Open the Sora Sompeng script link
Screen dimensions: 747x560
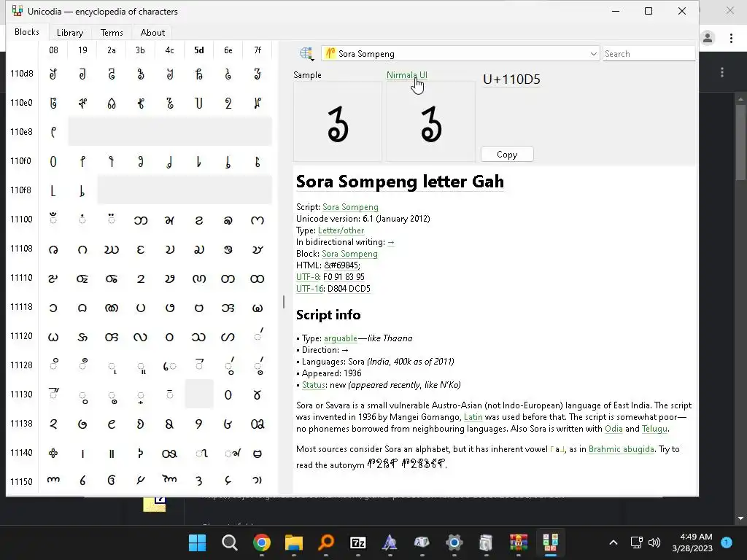tap(350, 207)
